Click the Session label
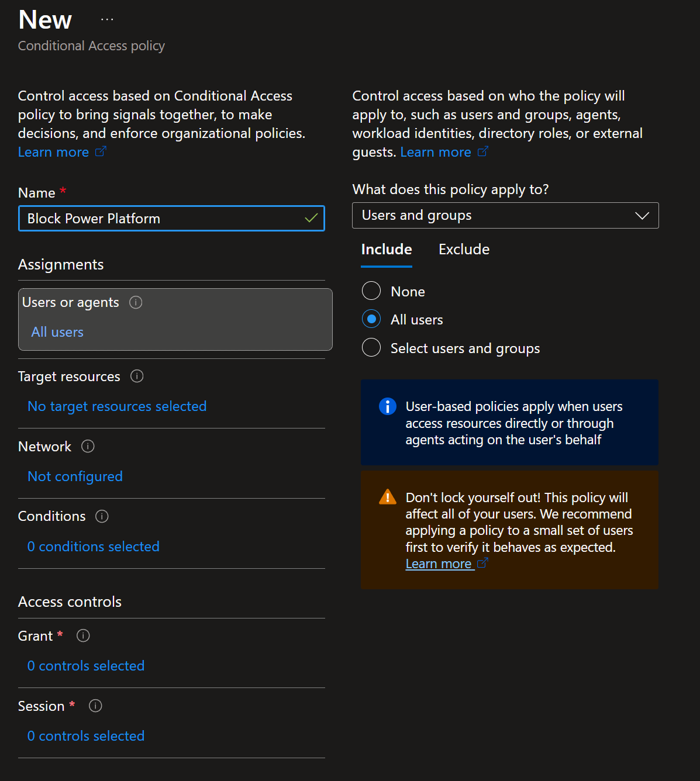This screenshot has height=781, width=700. tap(41, 706)
